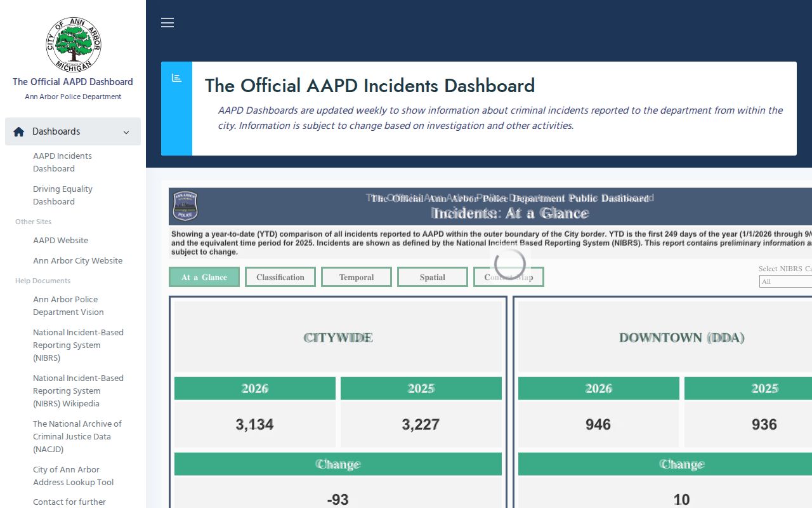Click the '2026' column header under Downtown

tap(599, 389)
